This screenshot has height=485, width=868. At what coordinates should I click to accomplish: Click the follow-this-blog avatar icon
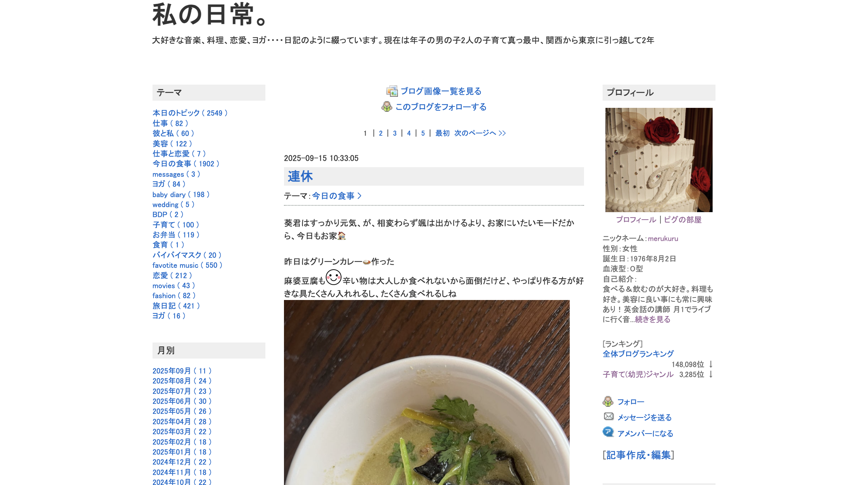[x=387, y=107]
